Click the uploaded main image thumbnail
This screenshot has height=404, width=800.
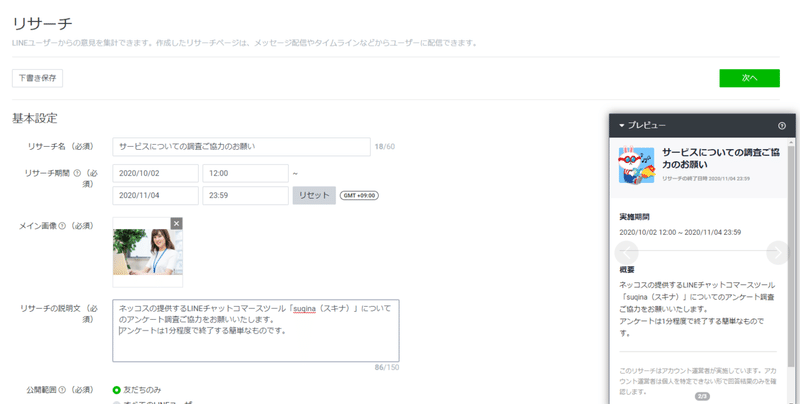click(x=147, y=252)
